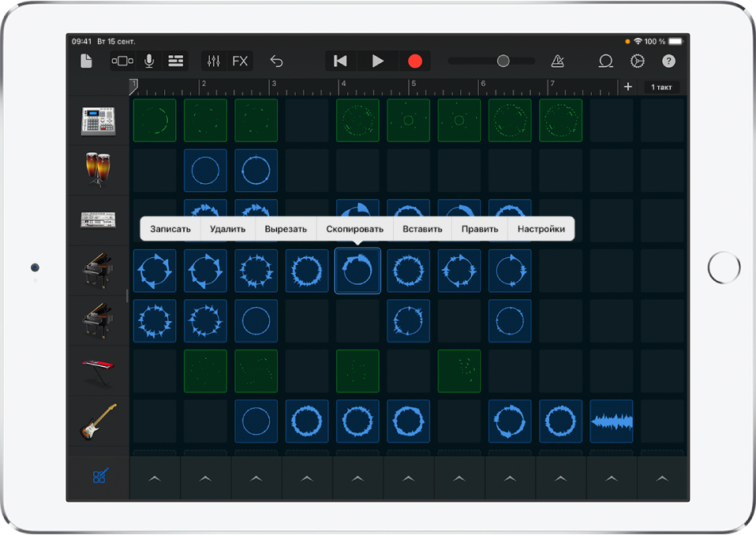Choose "Скопировать" in the context menu
Screen dimensions: 756x535
(354, 230)
